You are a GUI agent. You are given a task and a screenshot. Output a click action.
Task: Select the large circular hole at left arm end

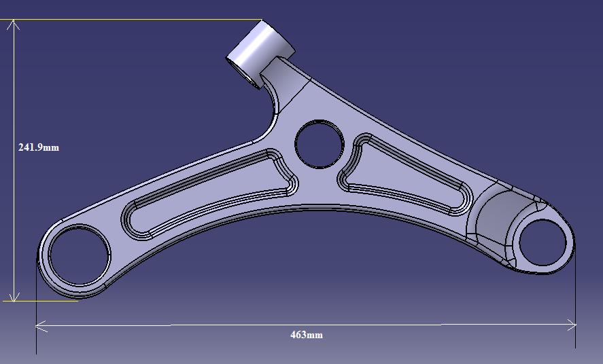coord(80,255)
